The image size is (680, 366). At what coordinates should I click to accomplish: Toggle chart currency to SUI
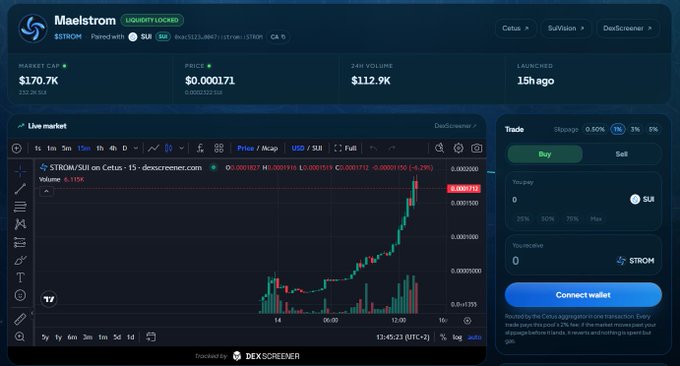pos(317,148)
